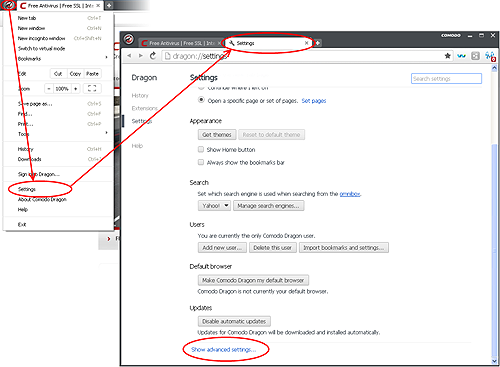Image resolution: width=500 pixels, height=367 pixels.
Task: Go forward with the Forward arrow
Action: 141,56
